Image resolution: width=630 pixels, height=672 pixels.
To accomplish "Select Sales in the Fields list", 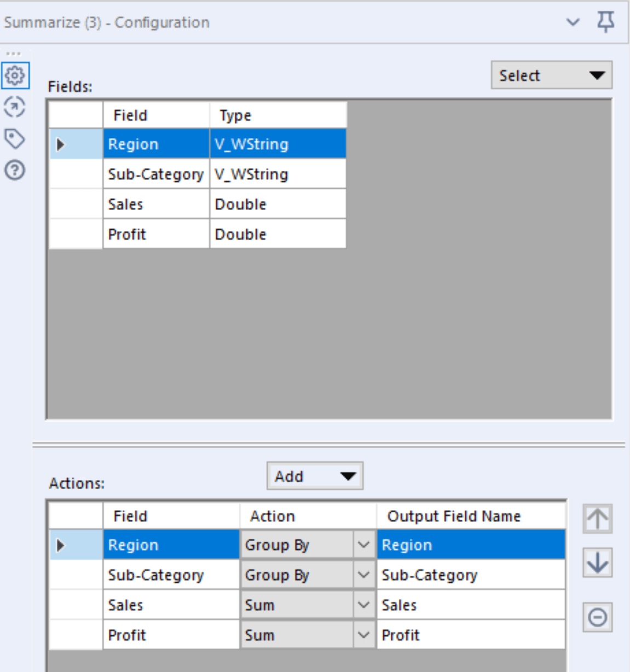I will pyautogui.click(x=156, y=204).
